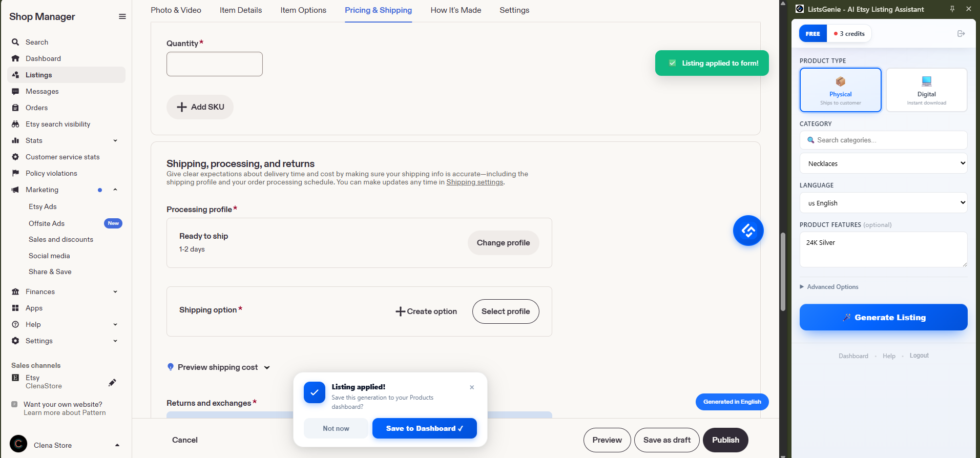980x458 pixels.
Task: Edit Etsy sales channel pencil icon
Action: click(x=112, y=382)
